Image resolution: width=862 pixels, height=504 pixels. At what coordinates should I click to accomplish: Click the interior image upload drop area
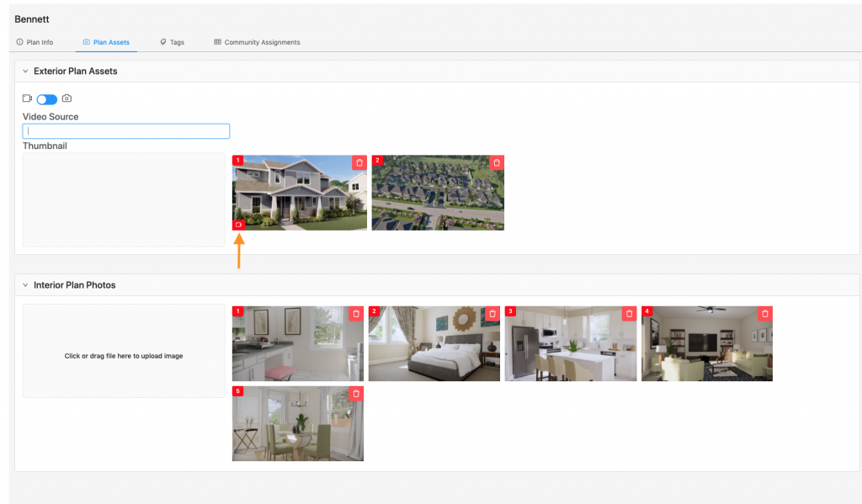(124, 356)
